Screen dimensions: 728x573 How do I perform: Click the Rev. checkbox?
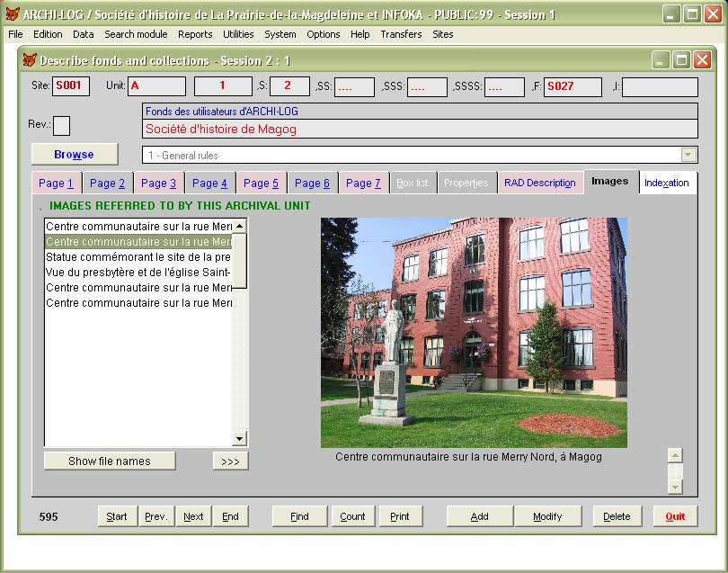pyautogui.click(x=61, y=125)
